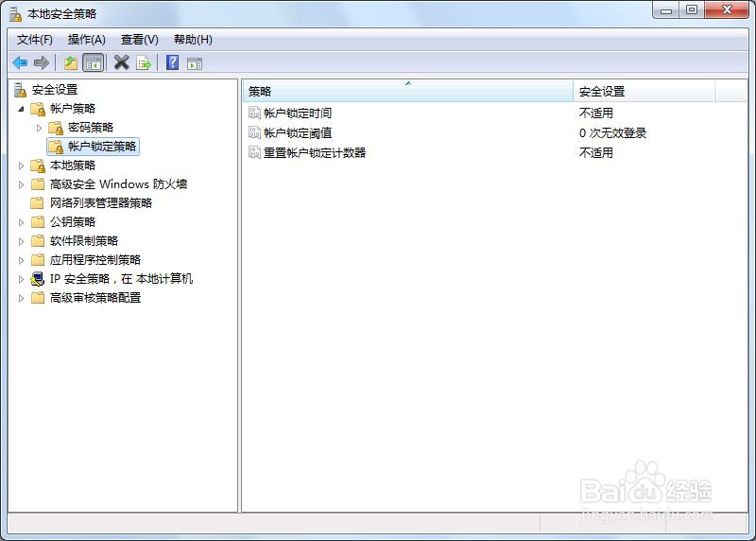Image resolution: width=756 pixels, height=541 pixels.
Task: Minimize the 本地安全策略 window
Action: pyautogui.click(x=666, y=9)
